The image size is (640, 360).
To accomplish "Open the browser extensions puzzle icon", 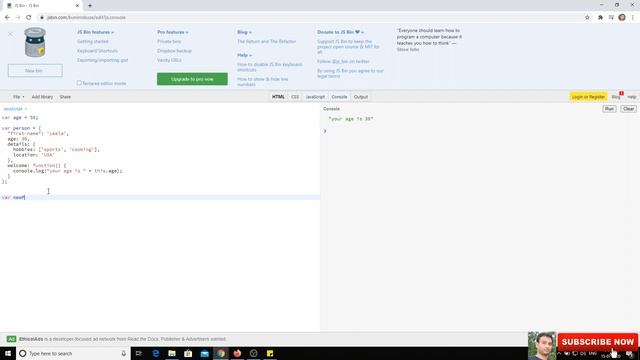I will (x=600, y=18).
